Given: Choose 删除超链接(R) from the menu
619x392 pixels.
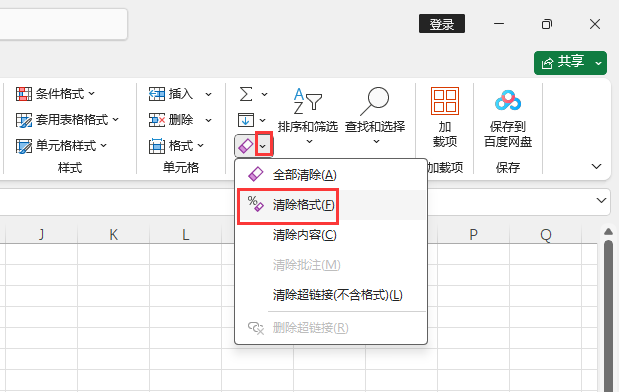Looking at the screenshot, I should (331, 328).
